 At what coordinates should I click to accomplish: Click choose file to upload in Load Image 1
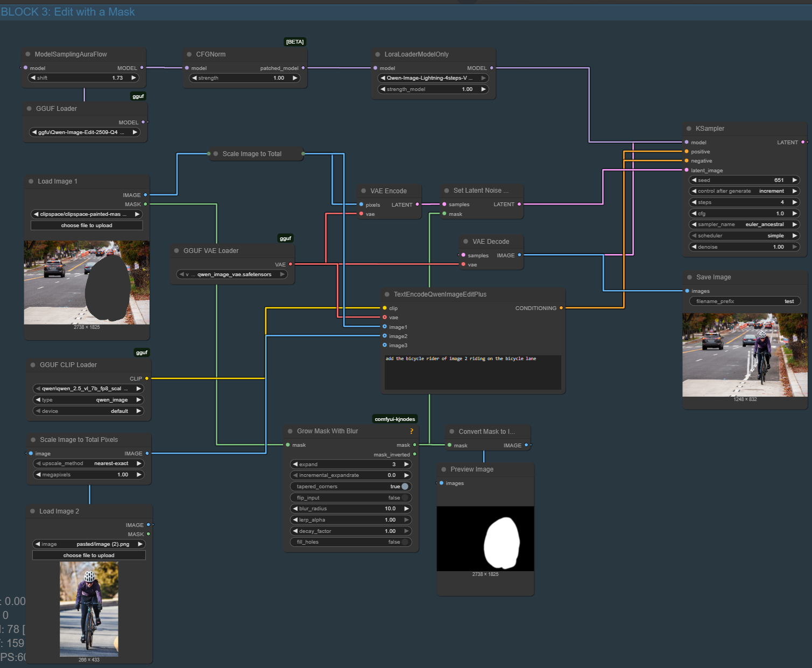87,226
